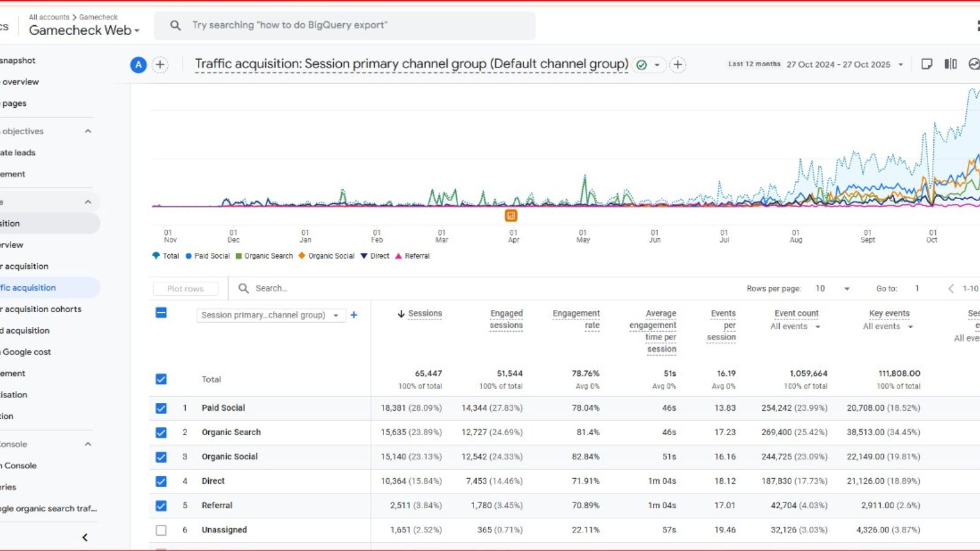Collapse the sidebar section containing acquisition reports
Viewport: 980px width, 551px height.
[88, 201]
